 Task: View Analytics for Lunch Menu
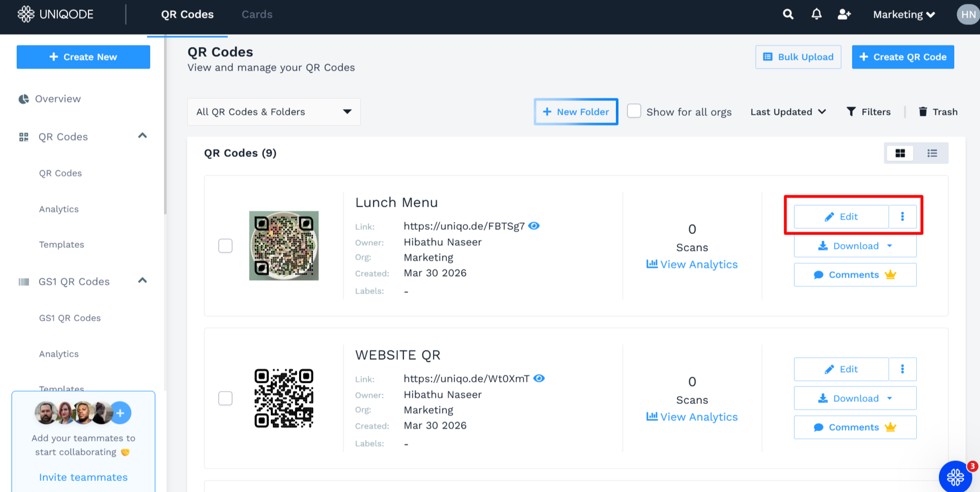pyautogui.click(x=692, y=265)
